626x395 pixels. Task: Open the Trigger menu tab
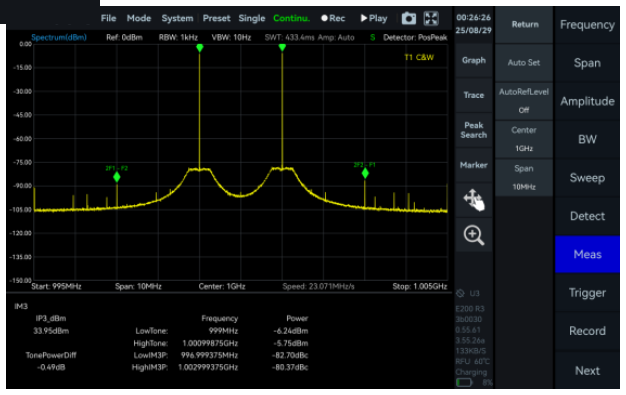coord(587,293)
